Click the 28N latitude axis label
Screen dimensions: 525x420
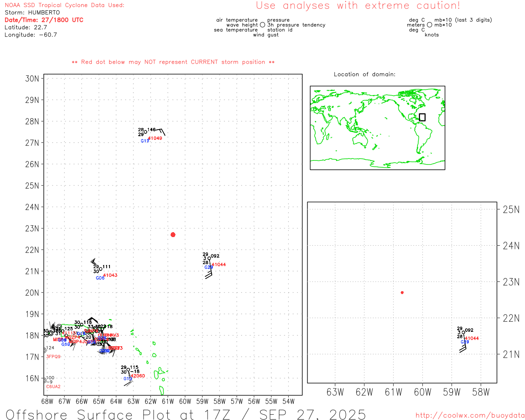coord(32,121)
